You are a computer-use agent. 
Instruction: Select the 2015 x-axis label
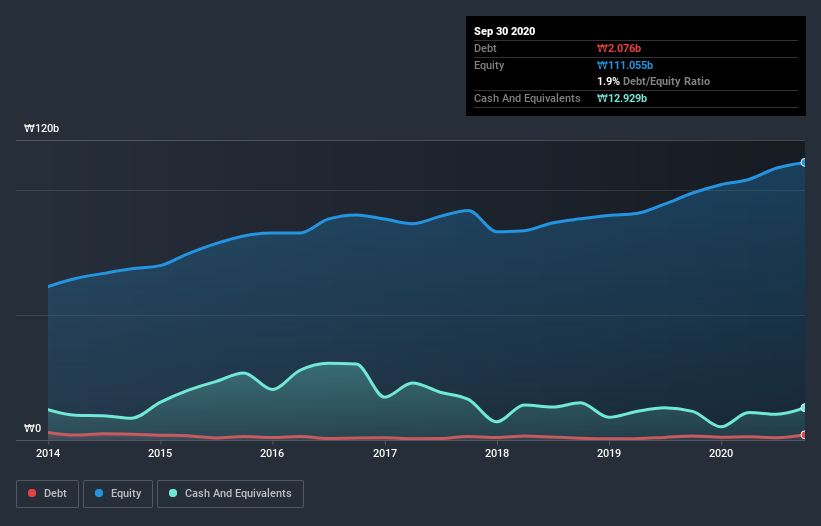coord(160,453)
